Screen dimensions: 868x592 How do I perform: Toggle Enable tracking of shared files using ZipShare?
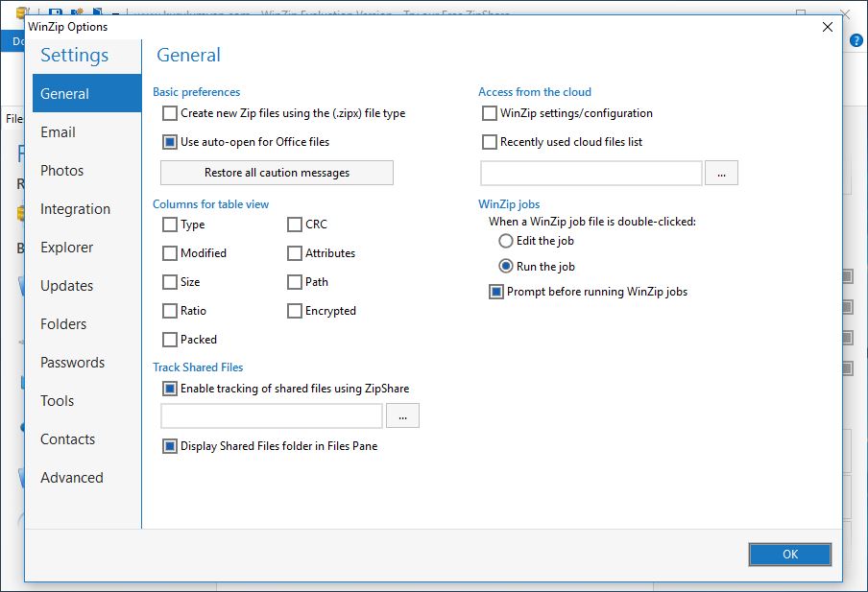pos(170,389)
